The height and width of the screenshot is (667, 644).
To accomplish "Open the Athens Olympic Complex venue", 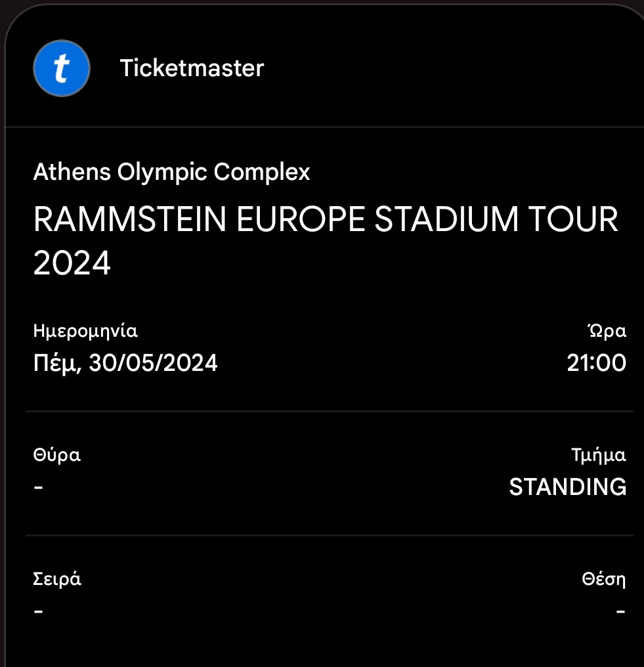I will (x=171, y=172).
